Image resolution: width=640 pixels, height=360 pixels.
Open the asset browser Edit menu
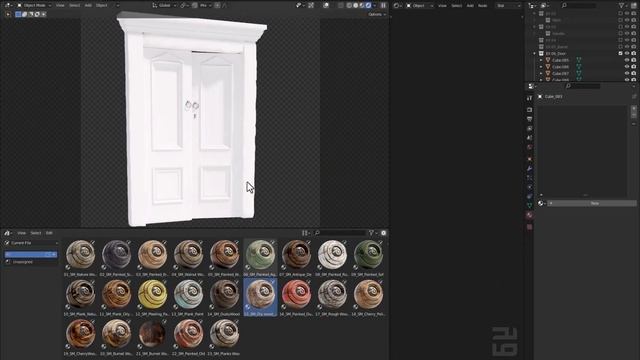(49, 233)
